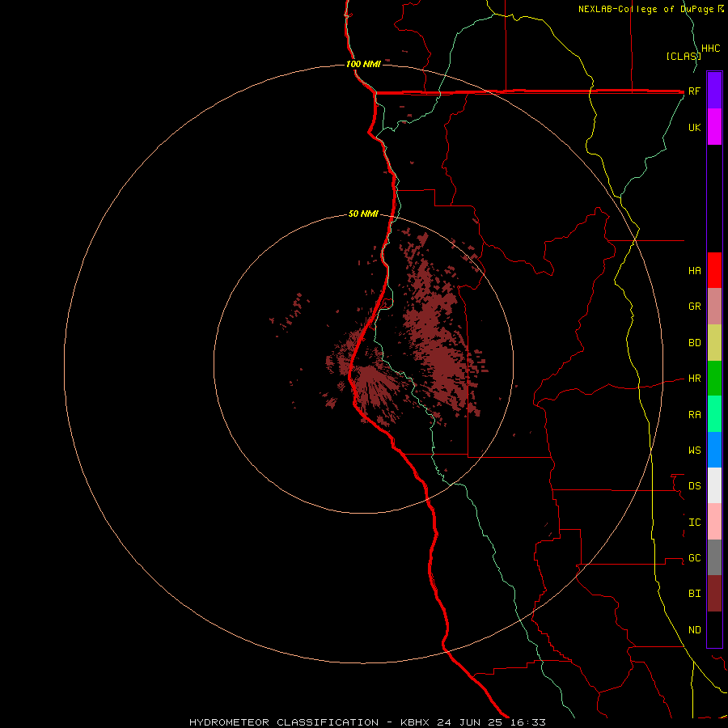Click the WS legend label

(694, 451)
